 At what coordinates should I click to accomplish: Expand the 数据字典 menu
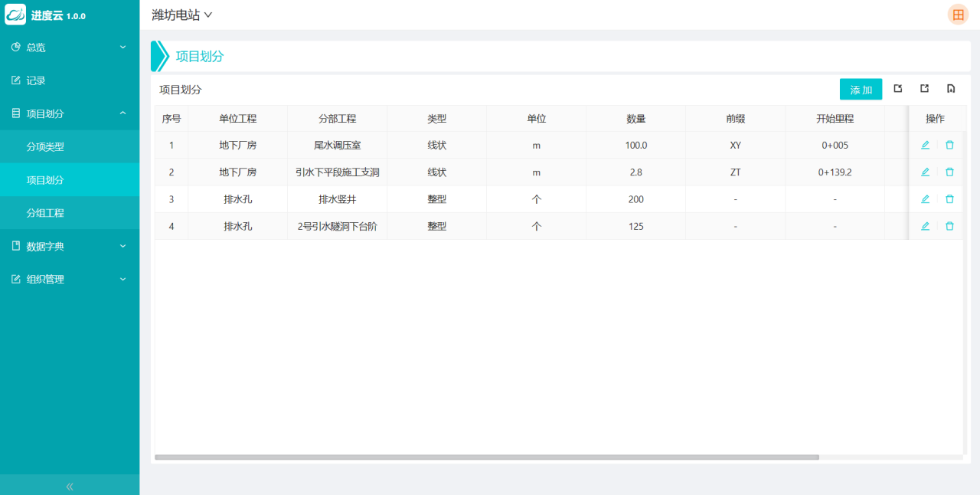(x=69, y=246)
